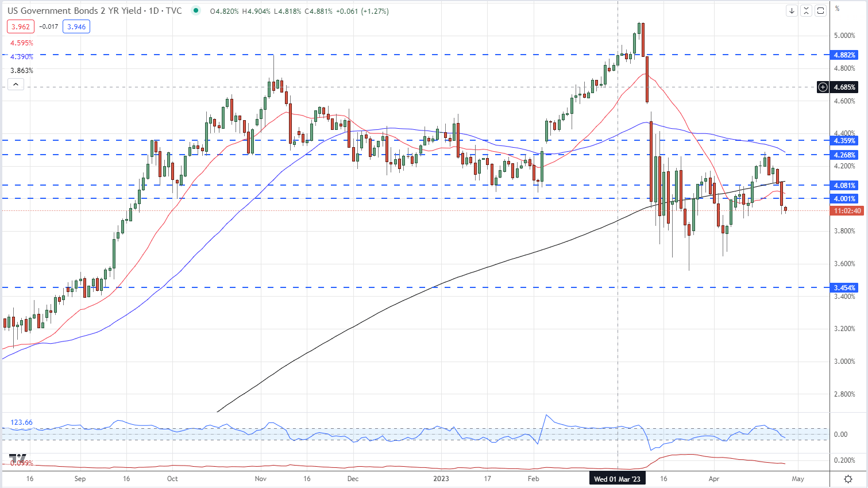Click the TradingView logo at bottom left

click(17, 458)
